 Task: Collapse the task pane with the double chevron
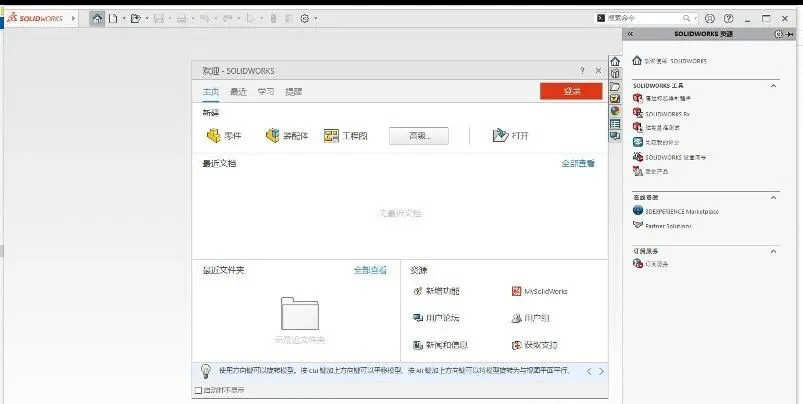[630, 34]
